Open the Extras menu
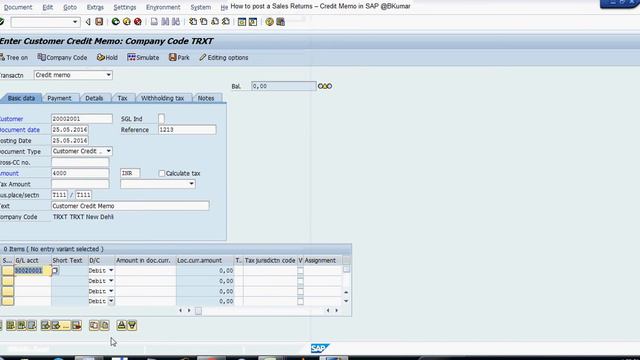The image size is (640, 360). (95, 7)
